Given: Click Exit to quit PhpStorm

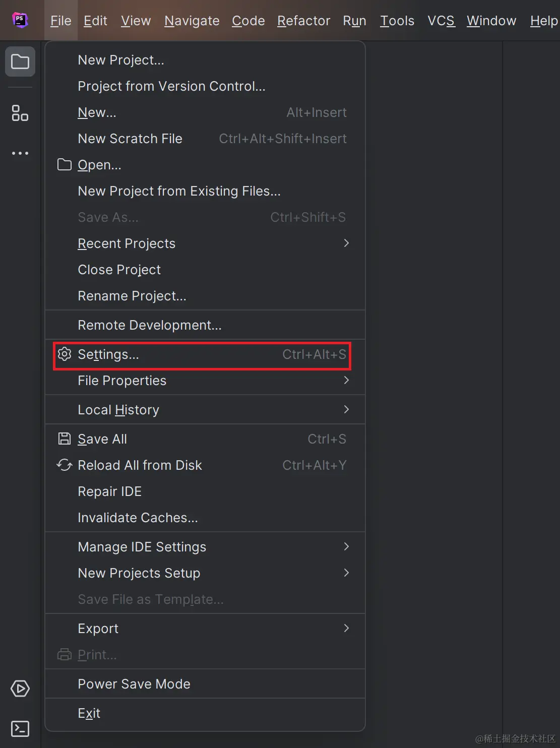Looking at the screenshot, I should coord(89,713).
